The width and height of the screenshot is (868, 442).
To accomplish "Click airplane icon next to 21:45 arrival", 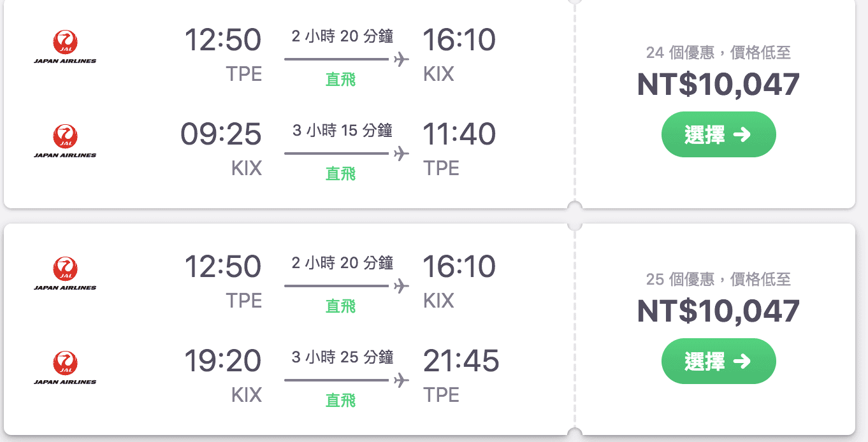I will (401, 380).
